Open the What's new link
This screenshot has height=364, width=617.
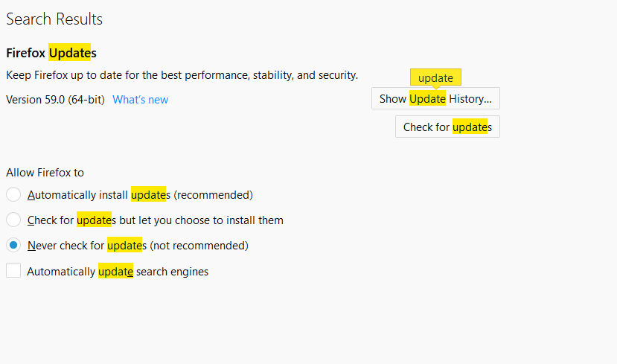tap(140, 100)
